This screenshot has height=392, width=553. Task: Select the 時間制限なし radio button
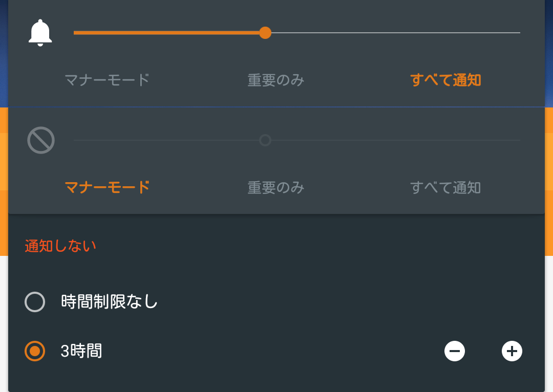coord(35,302)
